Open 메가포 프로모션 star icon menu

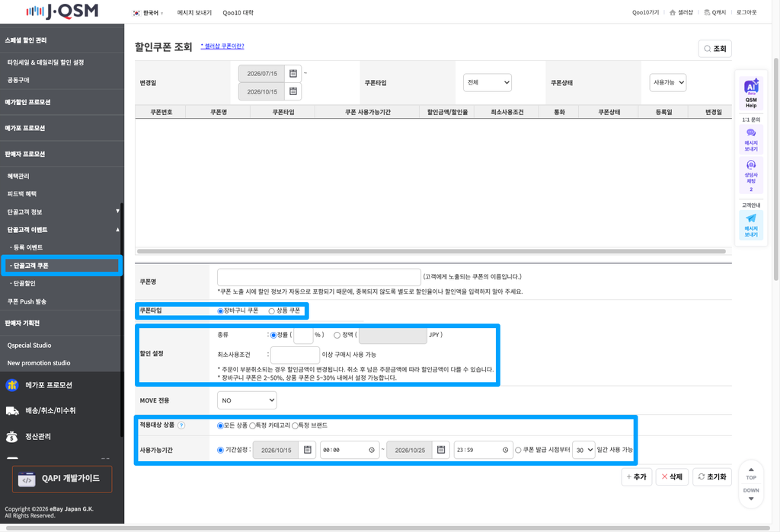coord(12,385)
